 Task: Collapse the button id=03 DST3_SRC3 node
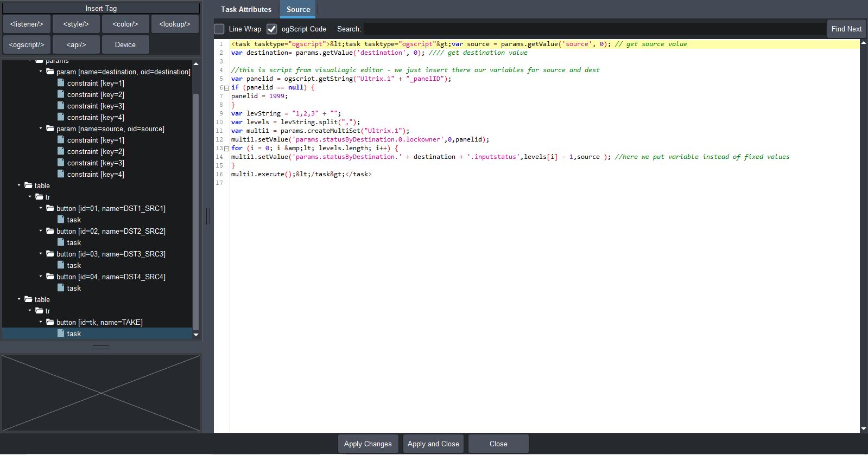41,254
